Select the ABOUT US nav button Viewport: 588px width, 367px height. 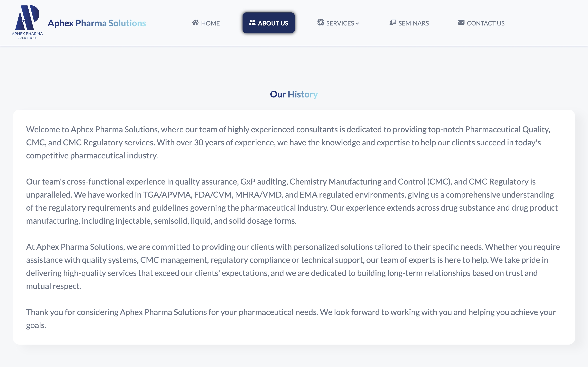[x=268, y=23]
